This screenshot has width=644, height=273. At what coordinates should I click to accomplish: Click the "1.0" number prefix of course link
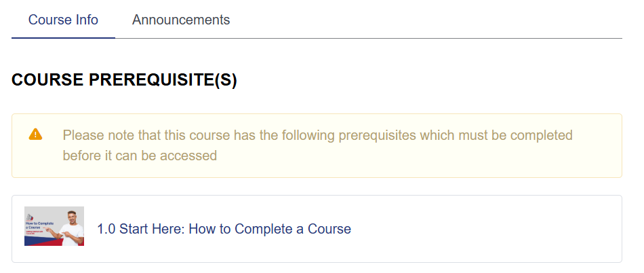pyautogui.click(x=106, y=229)
